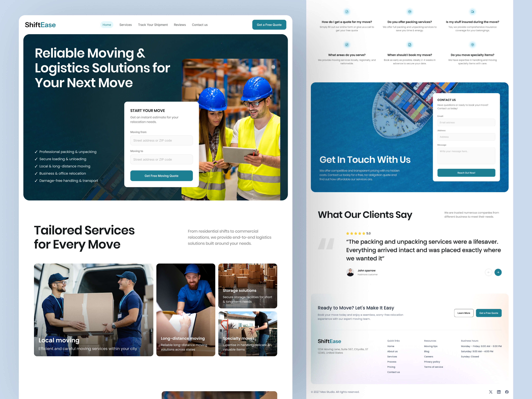
Task: Click the document icon above quote FAQ
Action: tap(347, 12)
